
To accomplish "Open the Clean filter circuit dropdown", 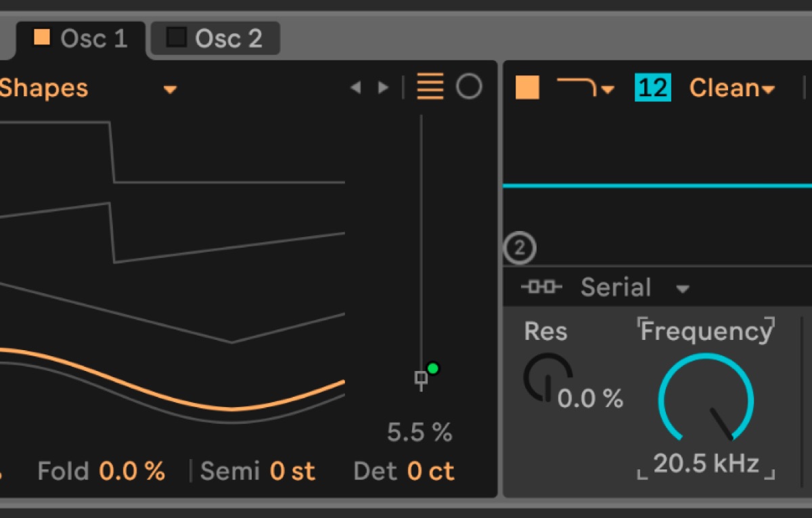I will pyautogui.click(x=732, y=88).
